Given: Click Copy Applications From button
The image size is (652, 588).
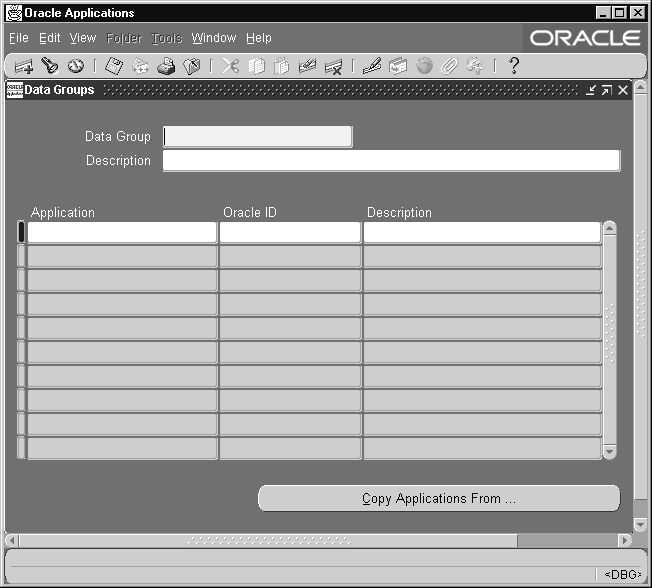Looking at the screenshot, I should pos(439,498).
